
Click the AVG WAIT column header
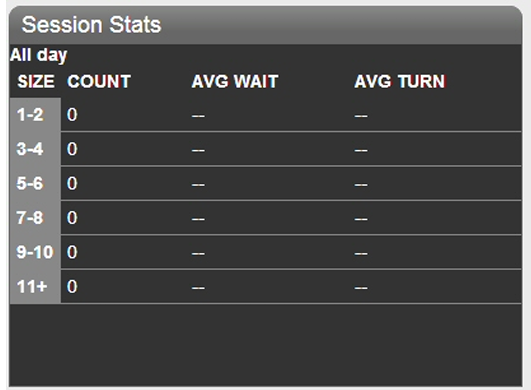(235, 82)
